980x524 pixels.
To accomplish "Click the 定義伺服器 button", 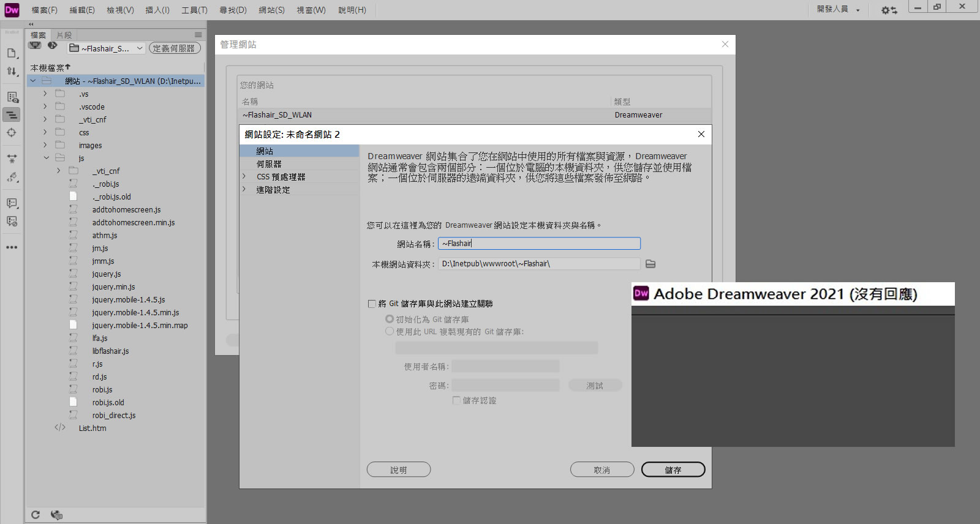I will point(175,48).
